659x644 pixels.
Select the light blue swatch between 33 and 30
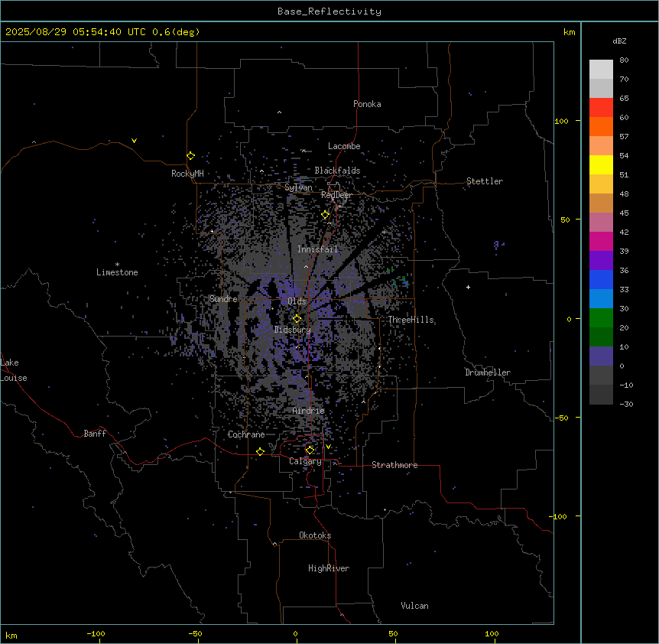[601, 298]
